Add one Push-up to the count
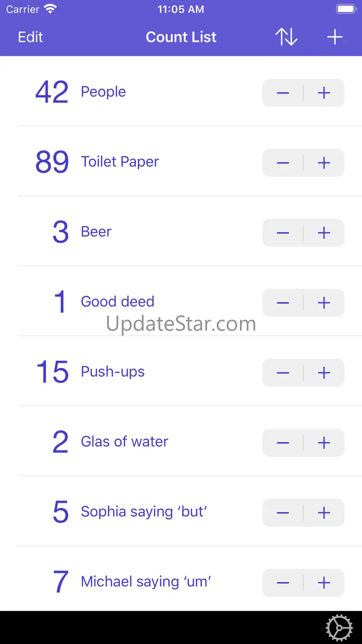 (x=324, y=373)
